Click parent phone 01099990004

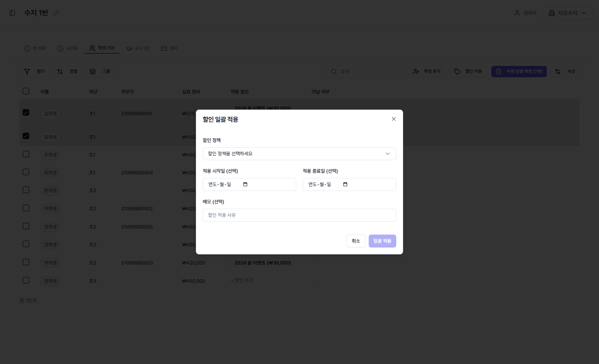pos(137,173)
